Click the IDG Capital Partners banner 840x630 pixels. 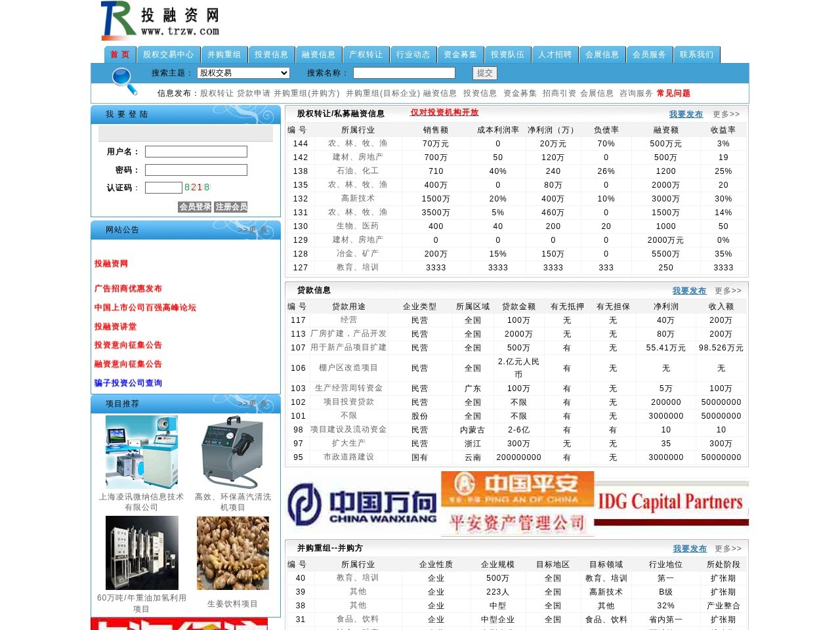click(x=671, y=504)
